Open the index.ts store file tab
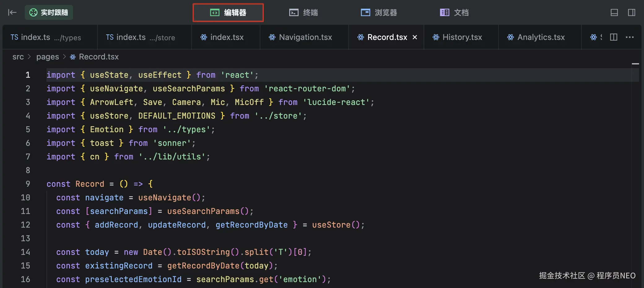The width and height of the screenshot is (644, 288). [145, 37]
